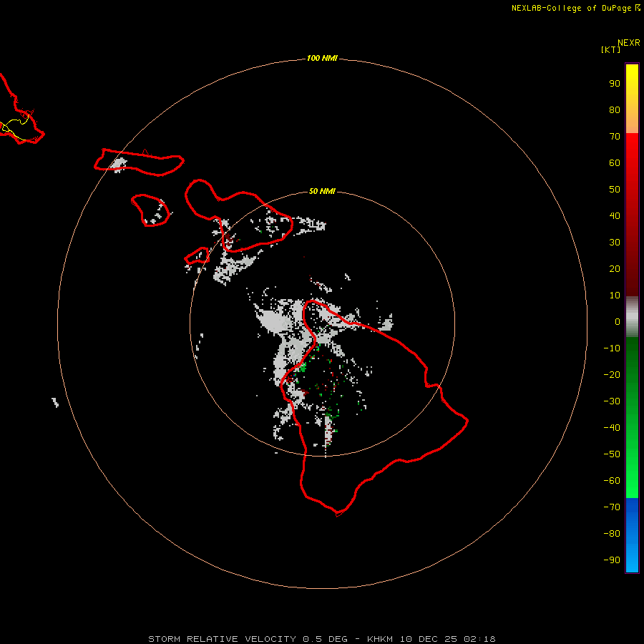Image resolution: width=644 pixels, height=644 pixels.
Task: Click the -40 value on the velocity scale
Action: (x=612, y=428)
